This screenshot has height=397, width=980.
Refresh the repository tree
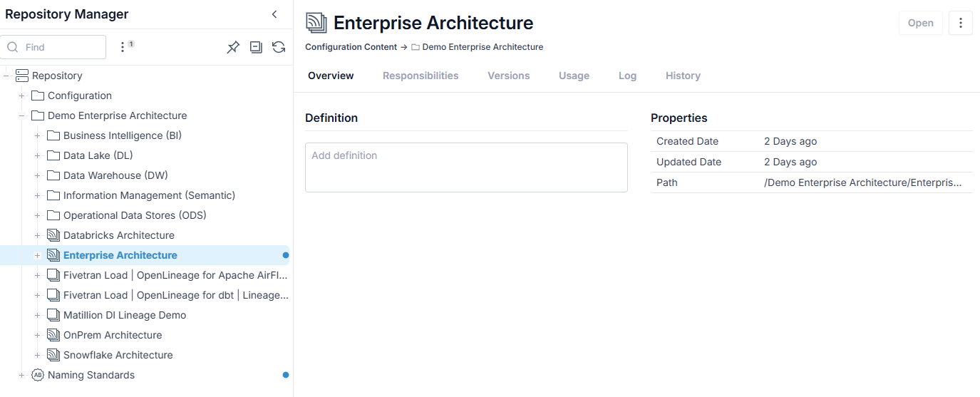coord(279,47)
